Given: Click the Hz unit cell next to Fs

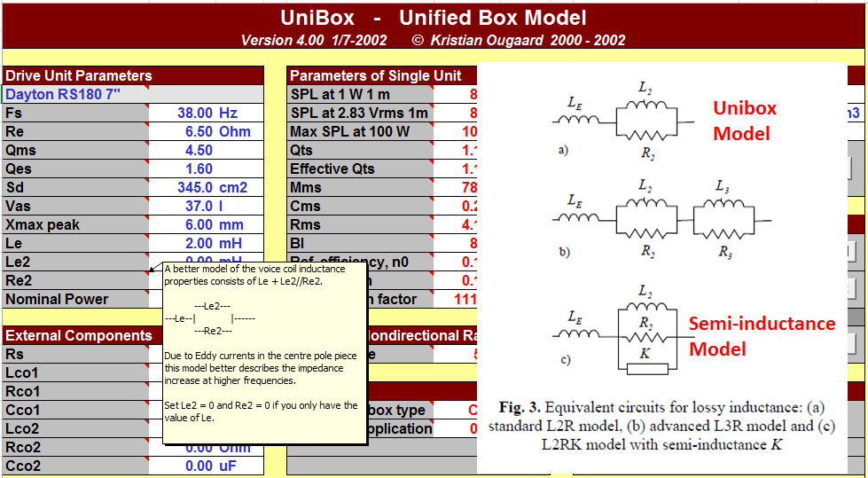Looking at the screenshot, I should [x=228, y=113].
